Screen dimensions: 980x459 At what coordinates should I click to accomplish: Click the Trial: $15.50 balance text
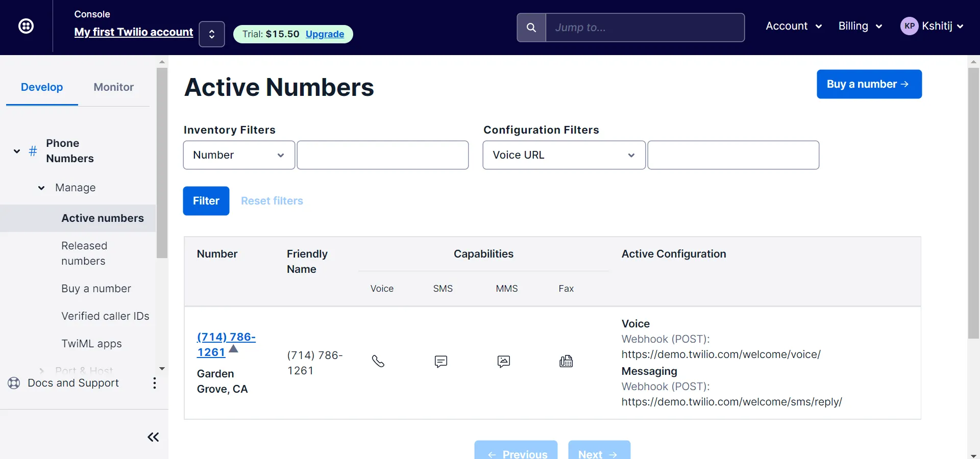point(271,34)
